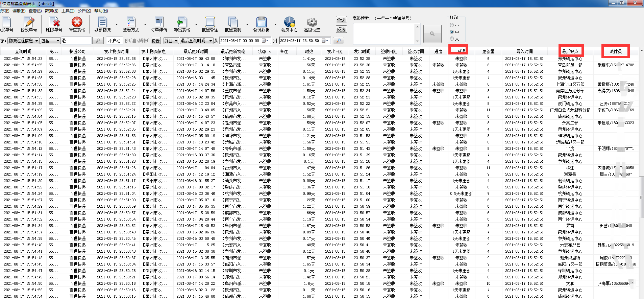
Task: Click the 青岛即墨一部 station cell
Action: [570, 65]
